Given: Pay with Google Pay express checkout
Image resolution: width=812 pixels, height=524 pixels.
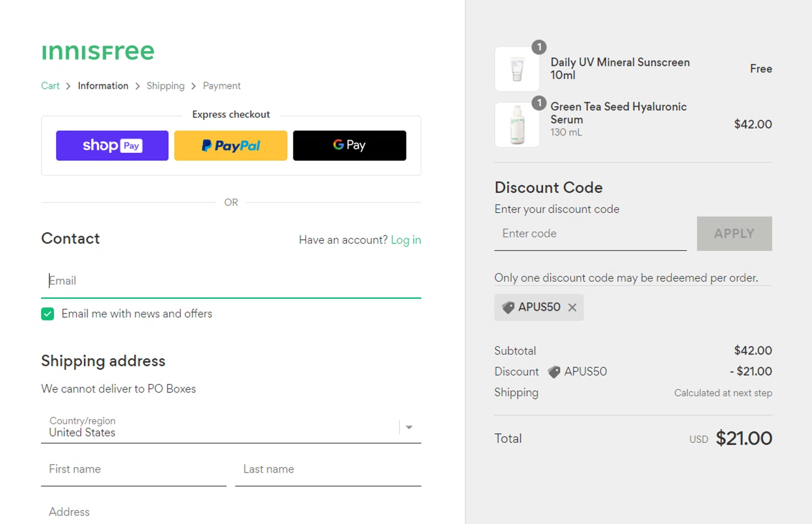Looking at the screenshot, I should 349,146.
